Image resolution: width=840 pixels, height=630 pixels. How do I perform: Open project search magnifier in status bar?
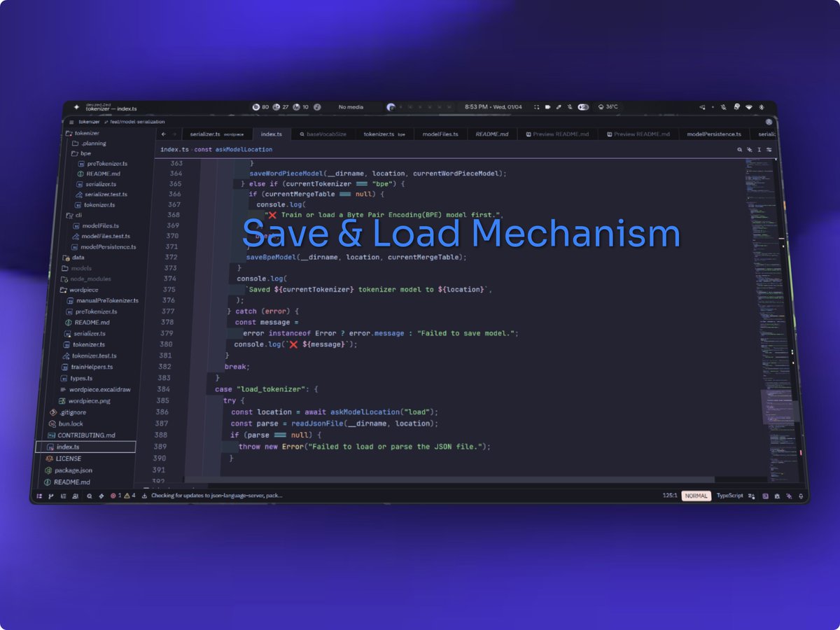point(90,496)
